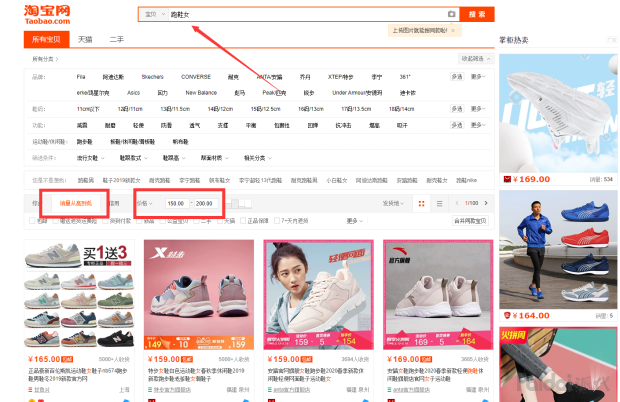The height and width of the screenshot is (402, 620).
Task: Click the 合并同款宝贝 button
Action: pos(470,221)
